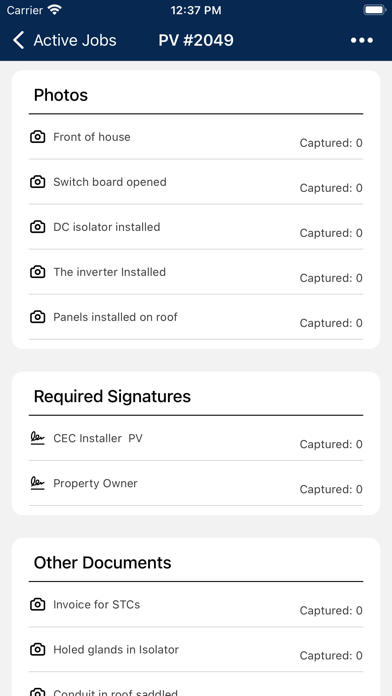Image resolution: width=392 pixels, height=696 pixels.
Task: Tap camera icon beside Invoice for STCs
Action: (x=38, y=604)
